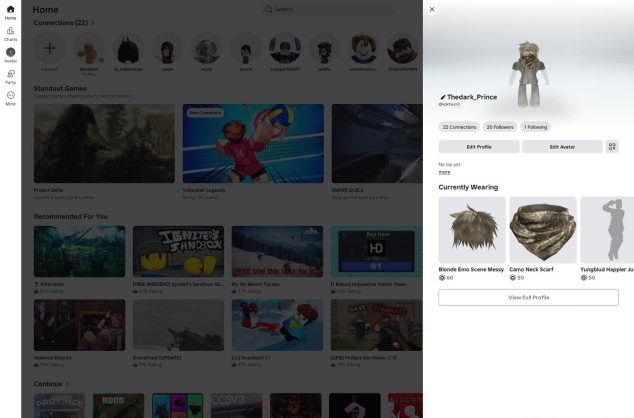Select the 20 Followers pill

click(499, 127)
